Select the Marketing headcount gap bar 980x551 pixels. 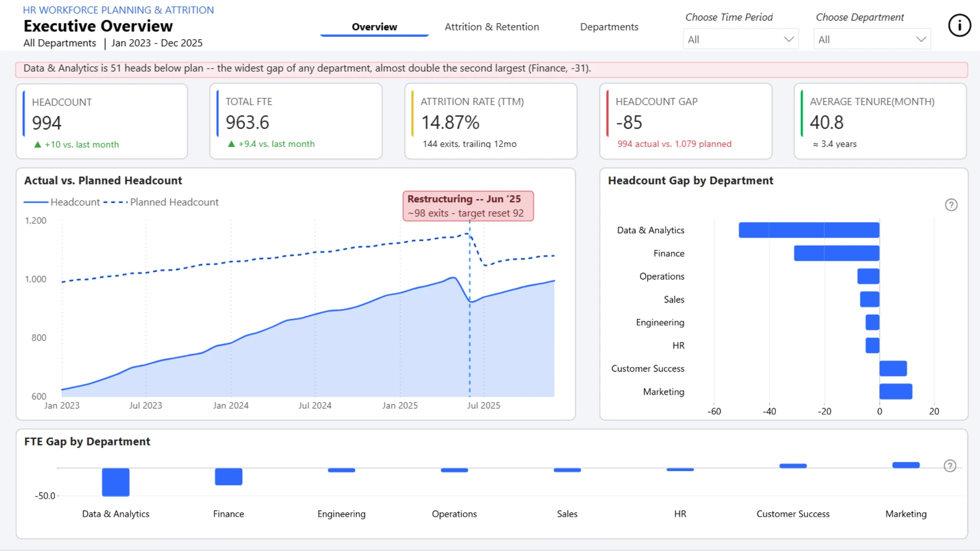(896, 392)
